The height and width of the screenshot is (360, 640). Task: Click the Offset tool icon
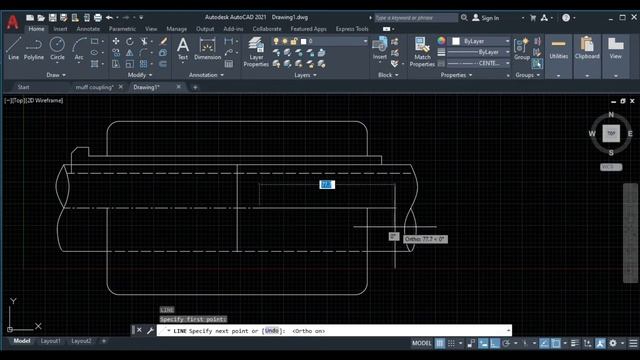163,64
